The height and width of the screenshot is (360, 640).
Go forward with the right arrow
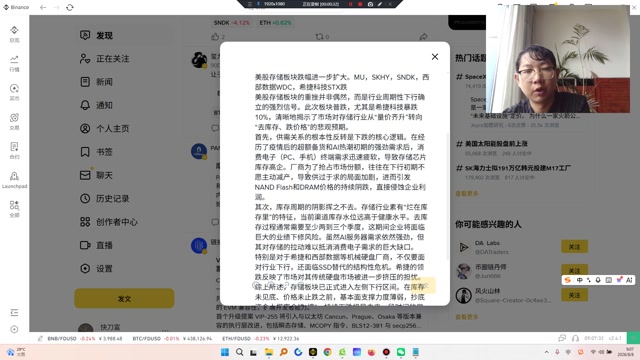pos(56,7)
